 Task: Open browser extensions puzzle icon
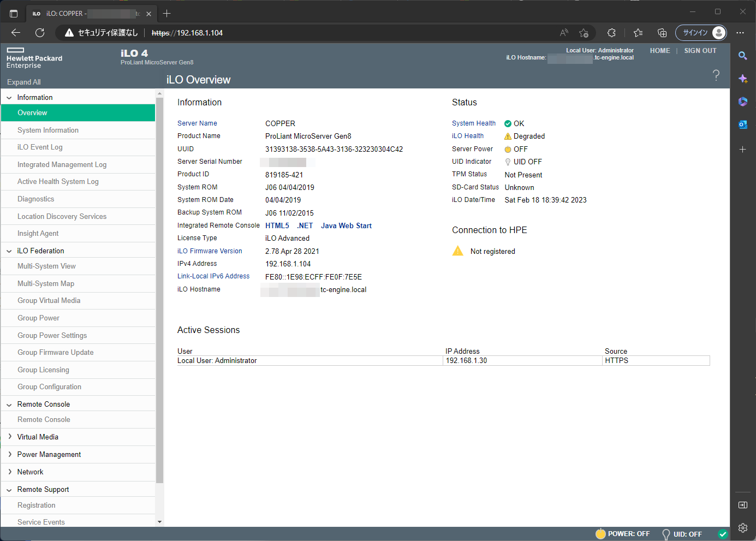611,33
